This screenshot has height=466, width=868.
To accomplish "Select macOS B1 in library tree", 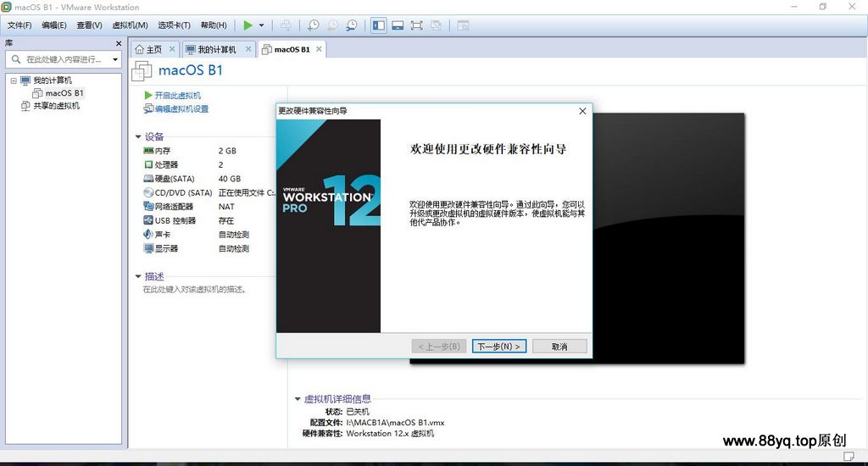I will (x=58, y=93).
